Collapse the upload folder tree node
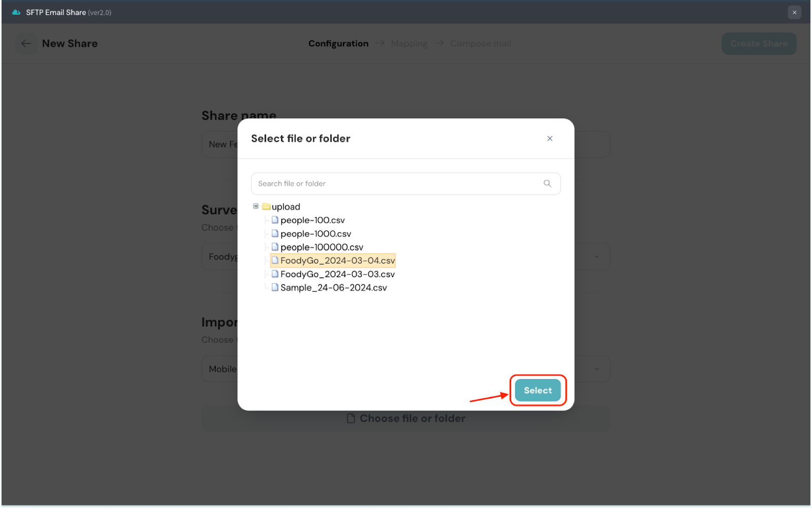Image resolution: width=812 pixels, height=509 pixels. click(256, 206)
